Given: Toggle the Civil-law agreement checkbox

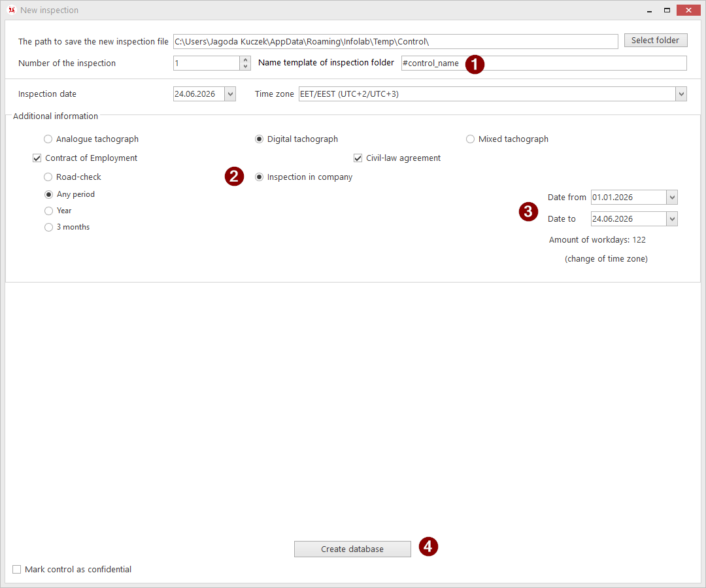Looking at the screenshot, I should tap(358, 158).
